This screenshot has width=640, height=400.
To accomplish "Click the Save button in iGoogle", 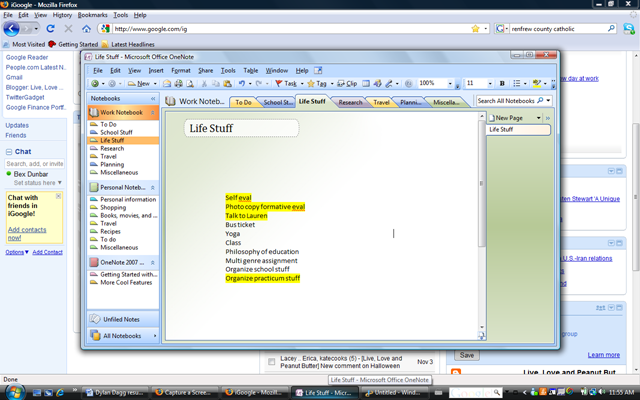I will (467, 355).
